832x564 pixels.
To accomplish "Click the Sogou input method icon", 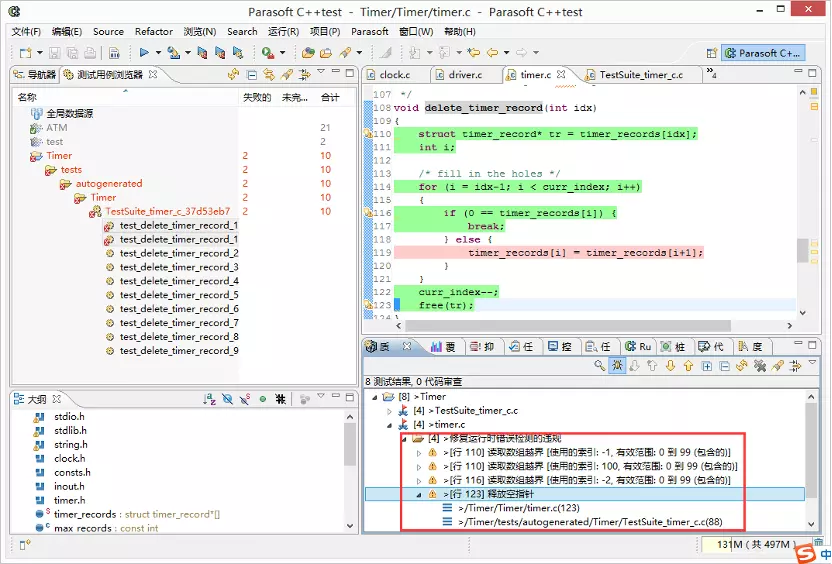I will pos(805,553).
